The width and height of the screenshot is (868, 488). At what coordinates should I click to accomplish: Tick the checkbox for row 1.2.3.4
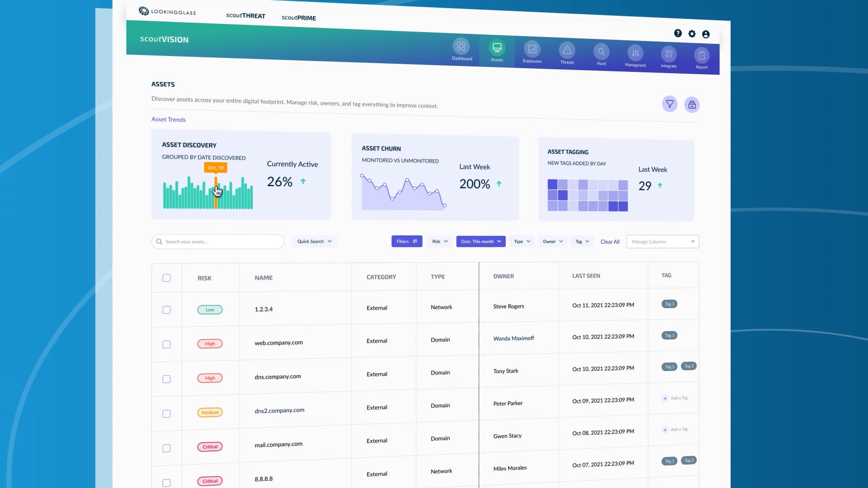[x=166, y=310]
